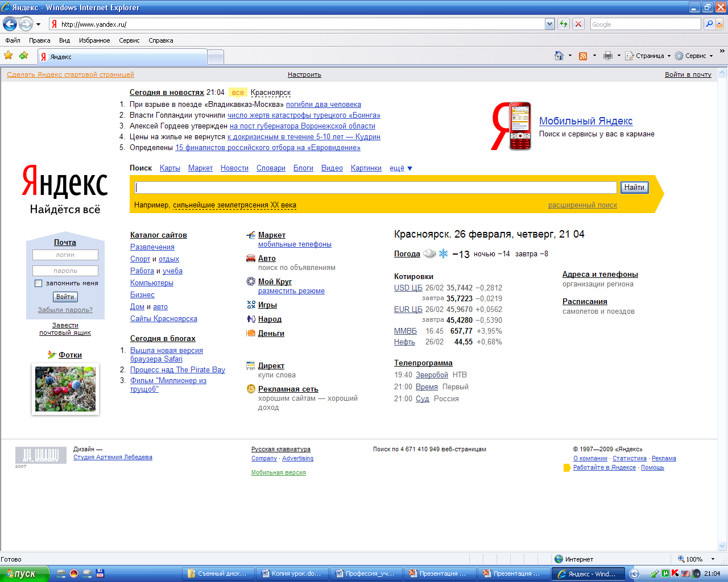
Task: Expand the Home button dropdown arrow
Action: tap(570, 56)
